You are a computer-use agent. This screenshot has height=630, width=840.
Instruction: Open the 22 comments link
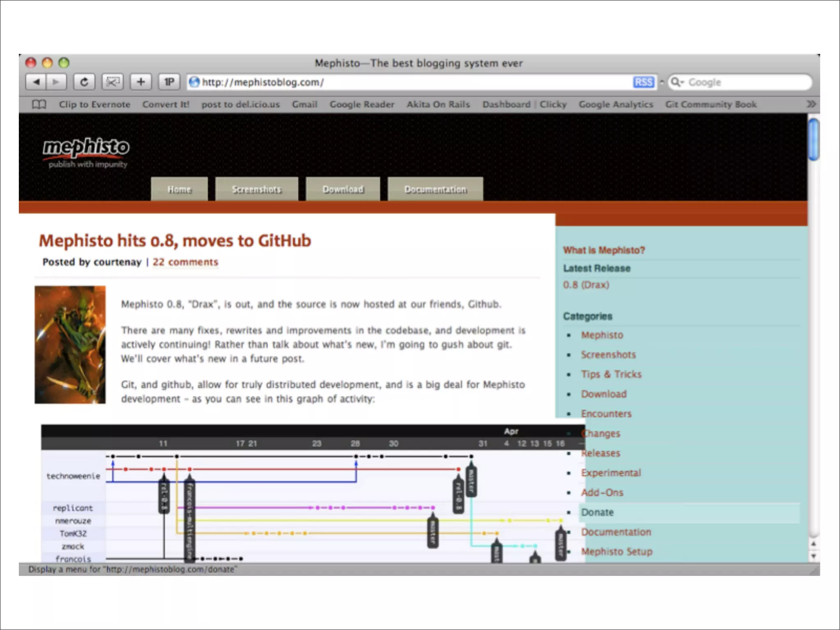(185, 262)
